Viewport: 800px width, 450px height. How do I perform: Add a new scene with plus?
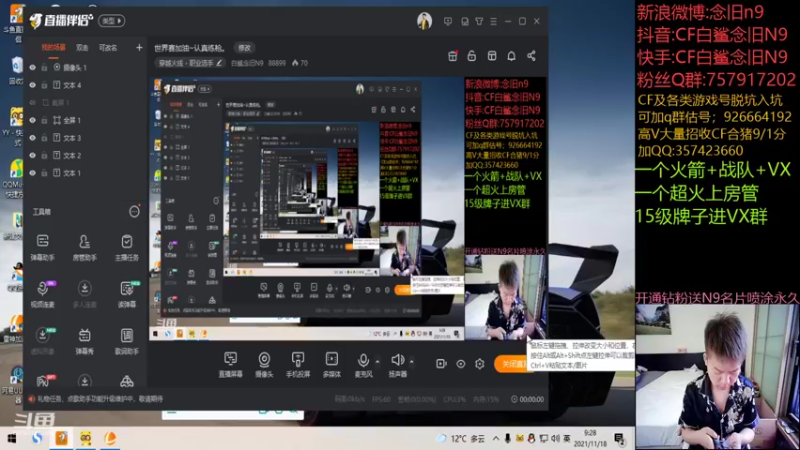pos(139,47)
